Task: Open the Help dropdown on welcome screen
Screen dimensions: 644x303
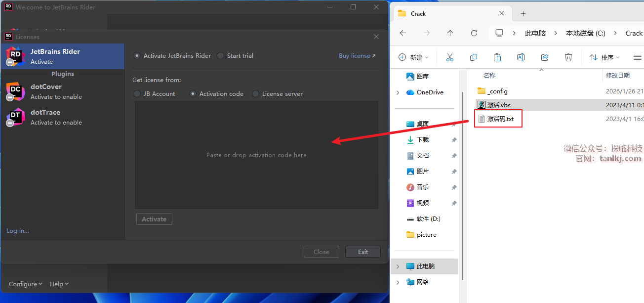Action: (x=59, y=284)
